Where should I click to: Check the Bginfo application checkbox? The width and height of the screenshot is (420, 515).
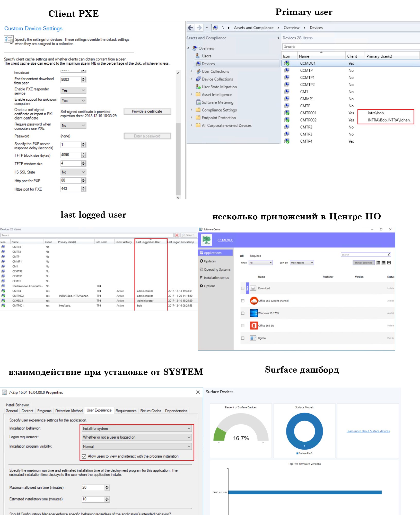click(243, 338)
